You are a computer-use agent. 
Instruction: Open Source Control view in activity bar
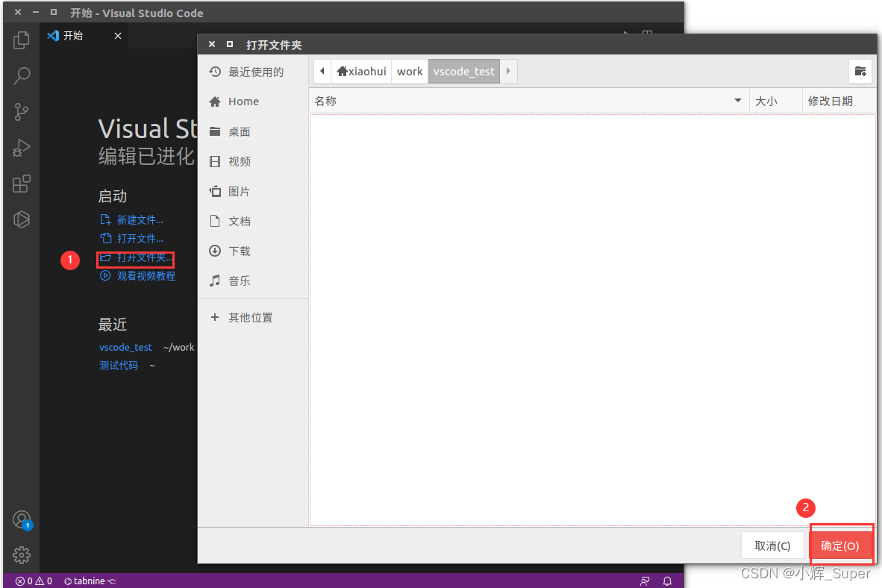click(x=22, y=112)
